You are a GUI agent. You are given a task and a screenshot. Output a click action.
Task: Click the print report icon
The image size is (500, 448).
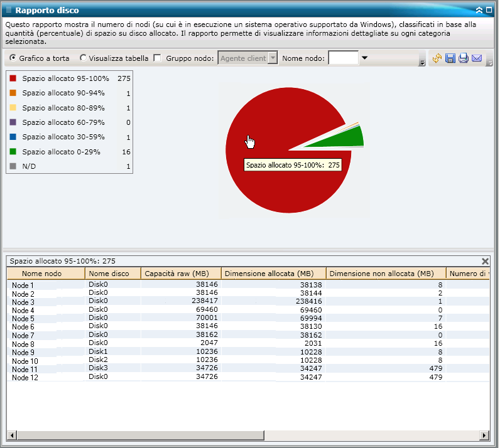pyautogui.click(x=464, y=58)
